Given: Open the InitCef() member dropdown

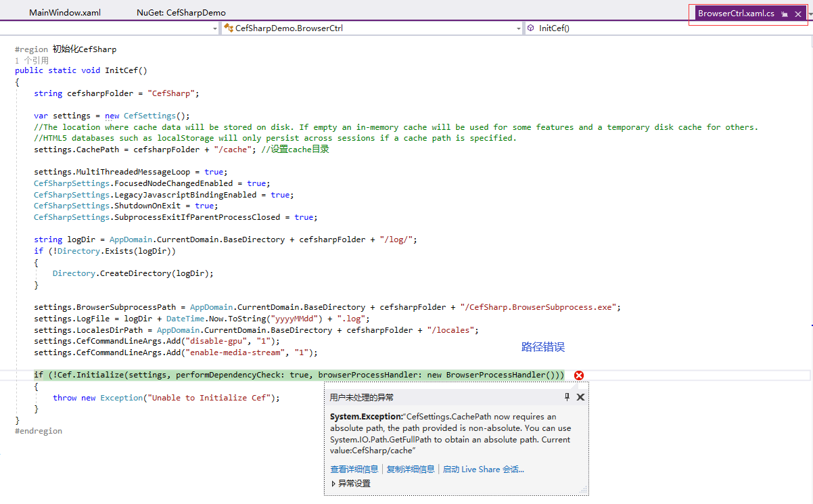Looking at the screenshot, I should point(669,28).
